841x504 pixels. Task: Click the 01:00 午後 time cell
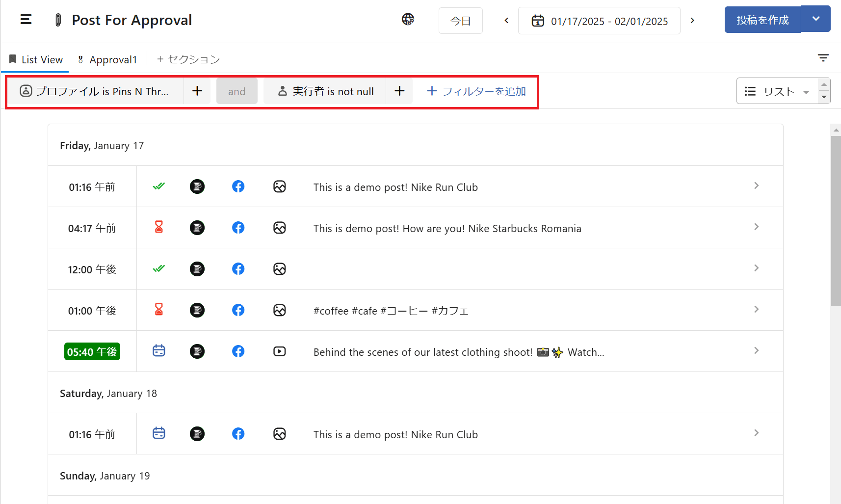point(92,311)
